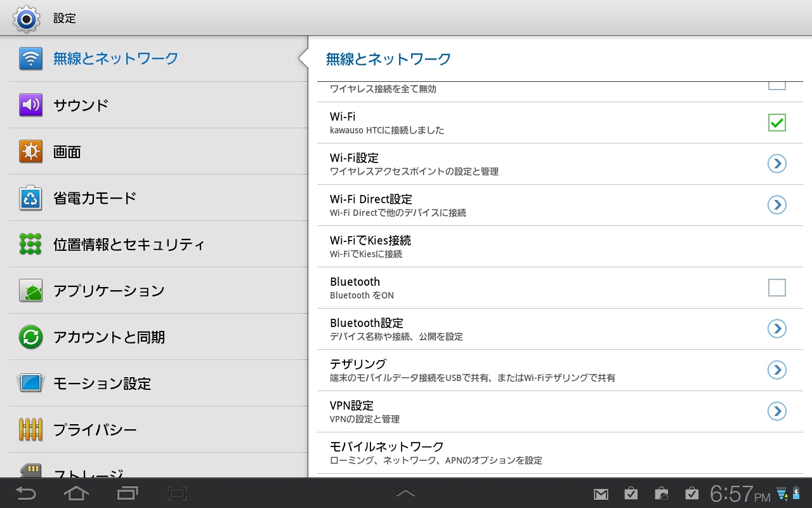Select the 無線とネットワーク Wi-Fi icon in the sidebar
812x508 pixels.
(x=30, y=58)
